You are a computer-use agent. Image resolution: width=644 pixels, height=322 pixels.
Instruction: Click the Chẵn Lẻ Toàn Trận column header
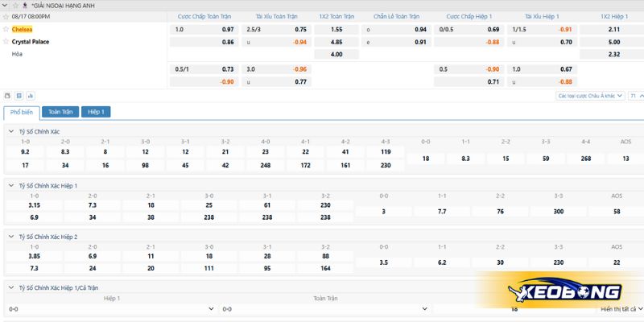396,17
